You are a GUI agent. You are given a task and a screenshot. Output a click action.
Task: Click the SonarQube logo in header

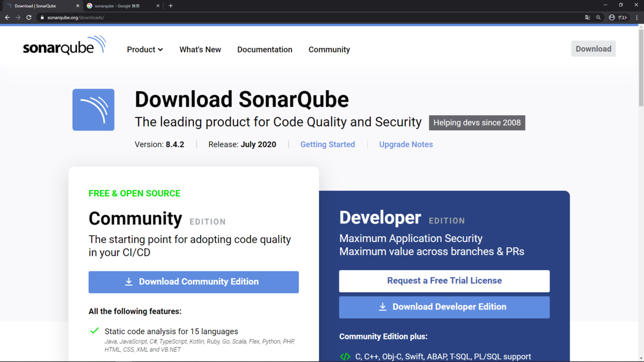pyautogui.click(x=64, y=46)
